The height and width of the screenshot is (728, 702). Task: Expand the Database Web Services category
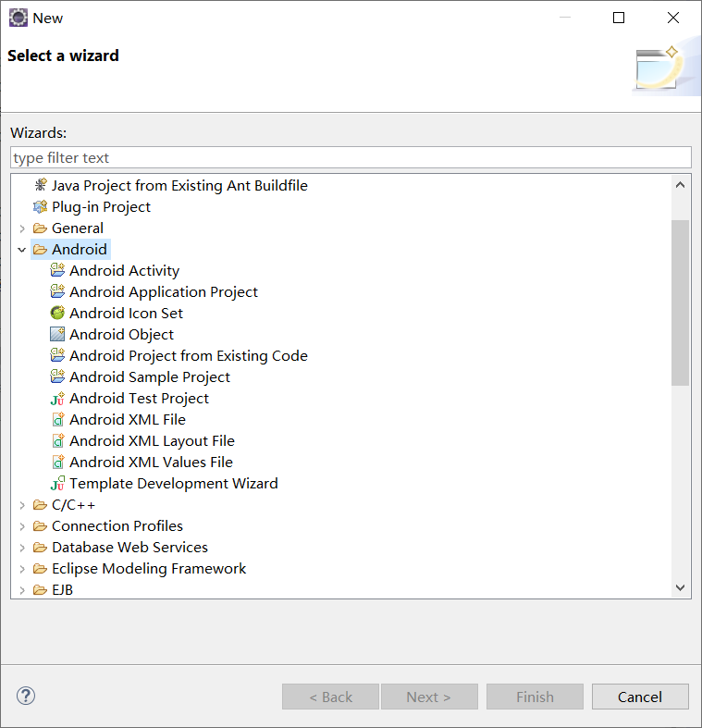pos(22,548)
